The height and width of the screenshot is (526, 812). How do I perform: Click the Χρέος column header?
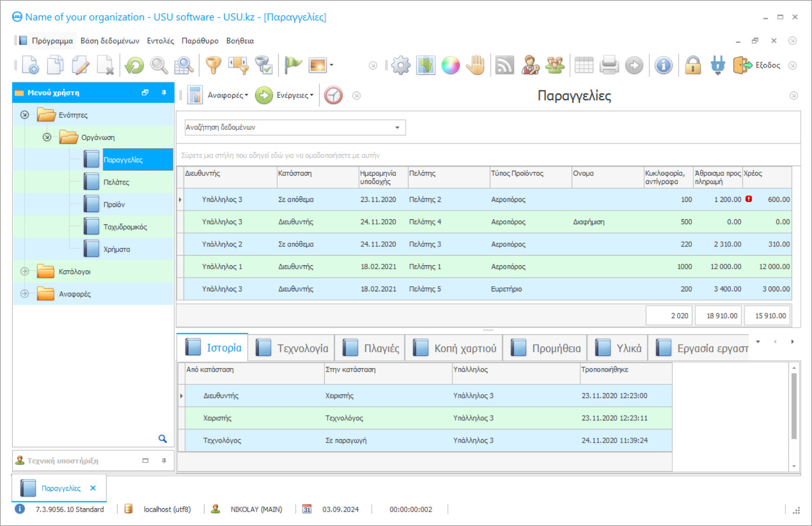pos(767,177)
